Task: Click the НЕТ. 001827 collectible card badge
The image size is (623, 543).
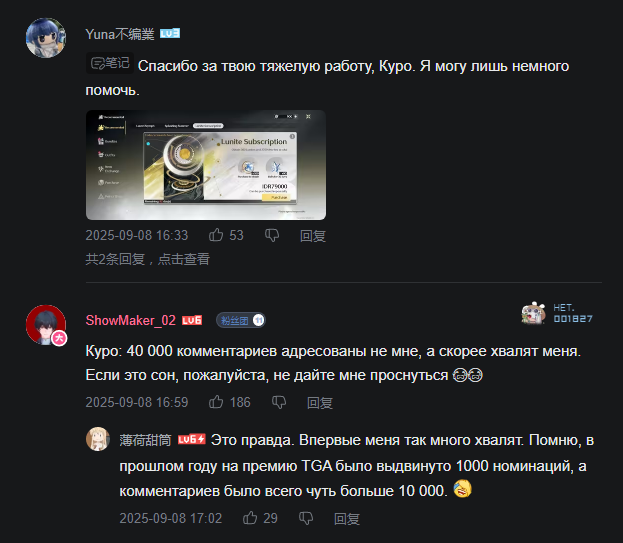Action: coord(557,313)
